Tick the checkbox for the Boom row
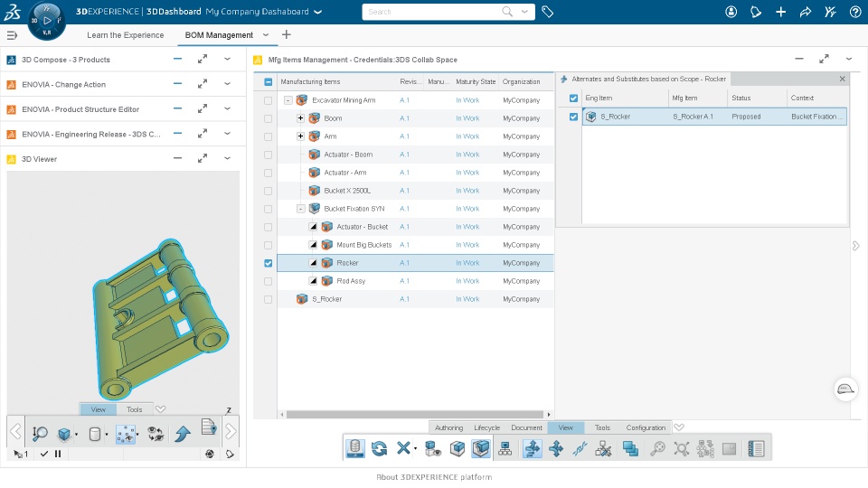This screenshot has width=868, height=488. coord(268,118)
